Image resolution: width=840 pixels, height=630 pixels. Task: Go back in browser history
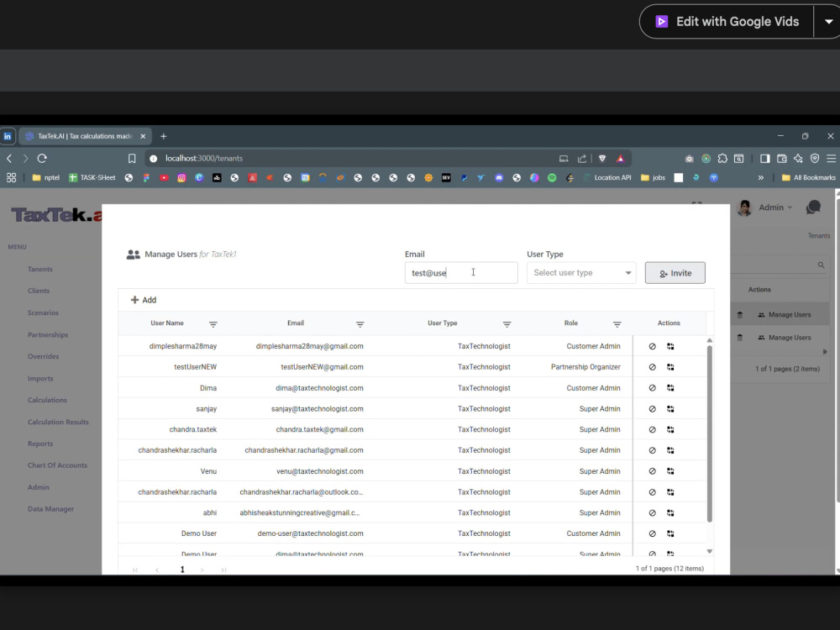click(9, 159)
